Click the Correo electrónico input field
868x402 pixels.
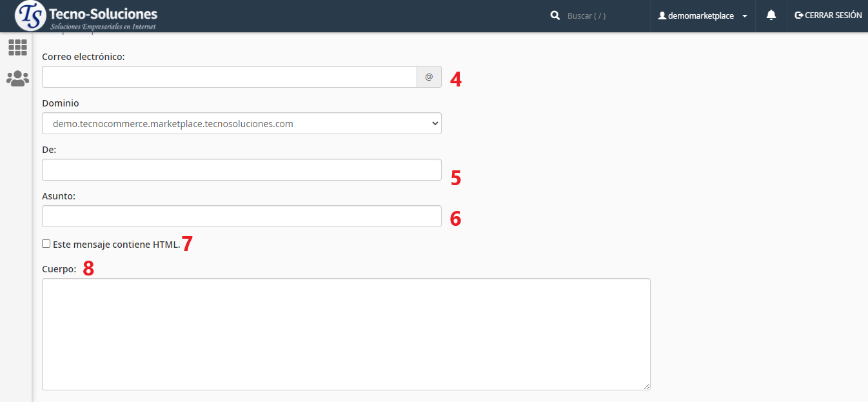click(229, 77)
